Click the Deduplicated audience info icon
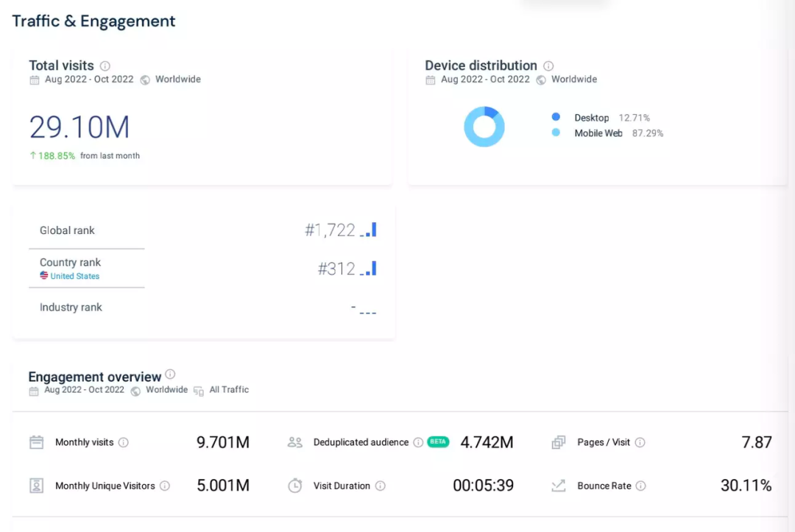Screen dimensions: 795x532 [418, 442]
